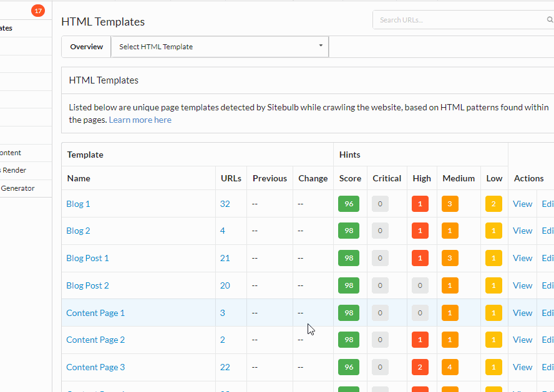Click the orange Medium badge 3 for Blog 1
The image size is (554, 392).
tap(450, 204)
